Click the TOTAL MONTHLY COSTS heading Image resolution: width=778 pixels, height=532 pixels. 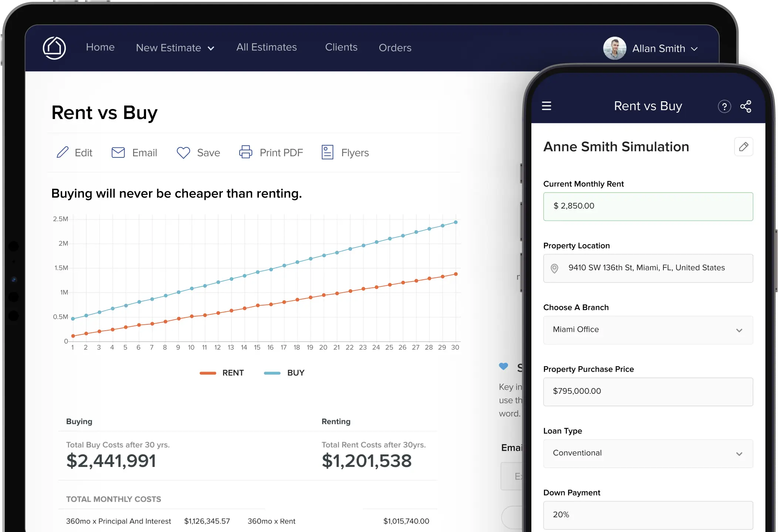(114, 499)
